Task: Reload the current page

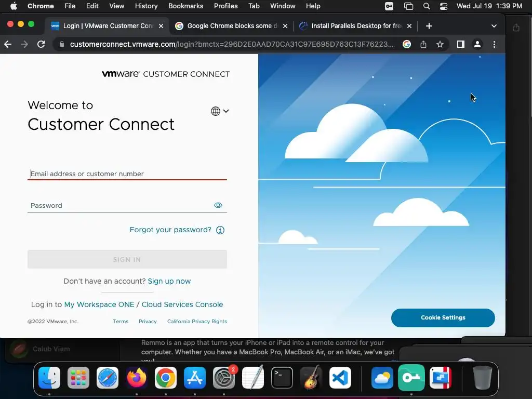Action: coord(41,44)
